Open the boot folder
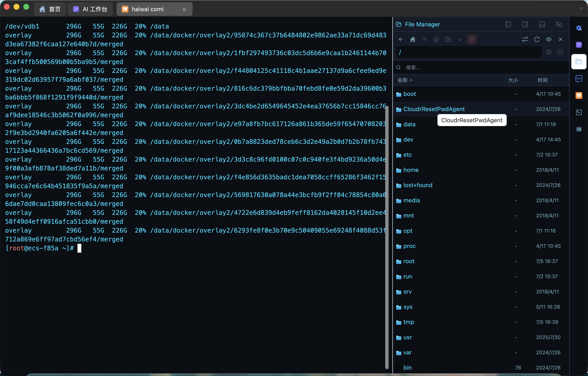The height and width of the screenshot is (376, 588). pos(481,94)
